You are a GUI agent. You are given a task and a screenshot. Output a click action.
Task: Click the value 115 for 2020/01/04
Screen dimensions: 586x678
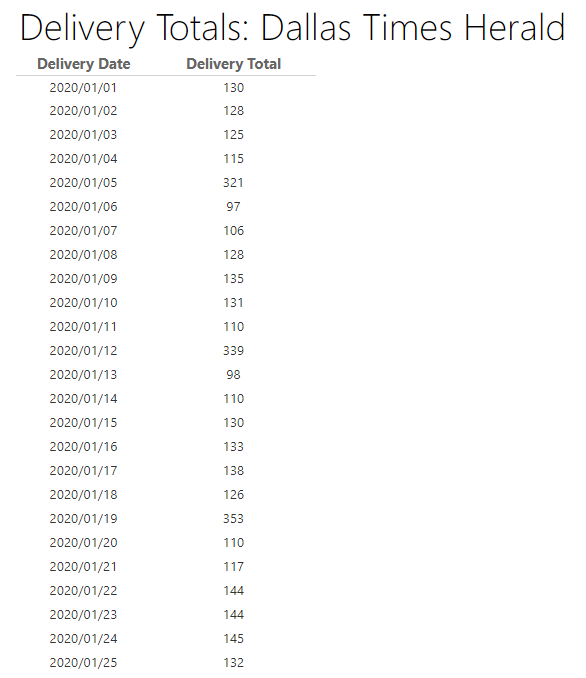(x=234, y=159)
